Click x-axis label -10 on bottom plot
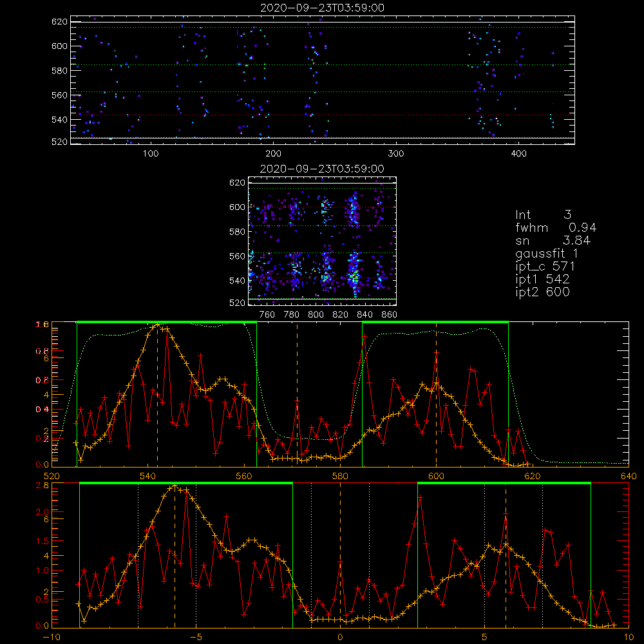 click(x=52, y=637)
